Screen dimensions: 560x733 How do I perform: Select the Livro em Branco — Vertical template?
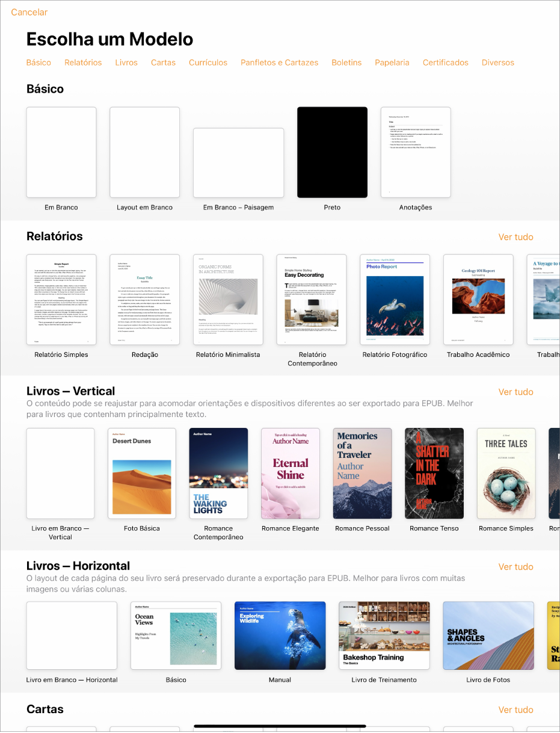(60, 473)
